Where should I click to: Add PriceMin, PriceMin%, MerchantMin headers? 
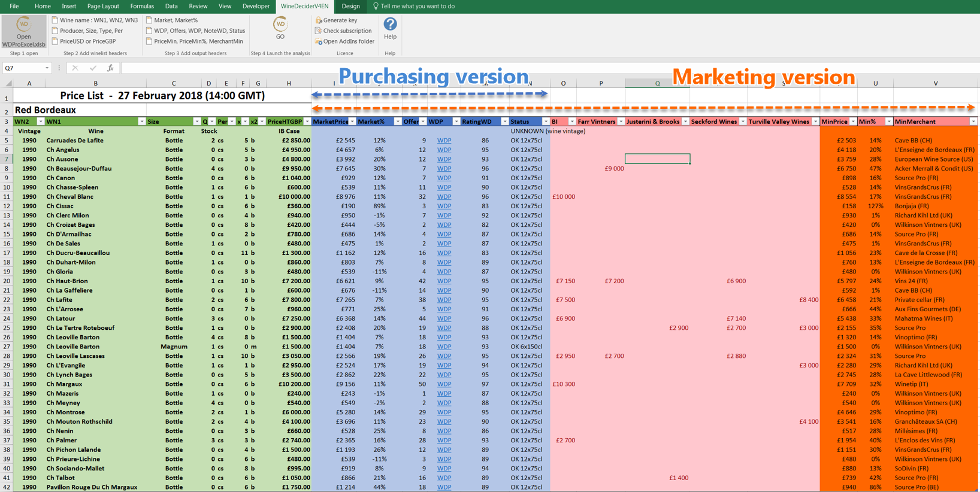tap(195, 42)
